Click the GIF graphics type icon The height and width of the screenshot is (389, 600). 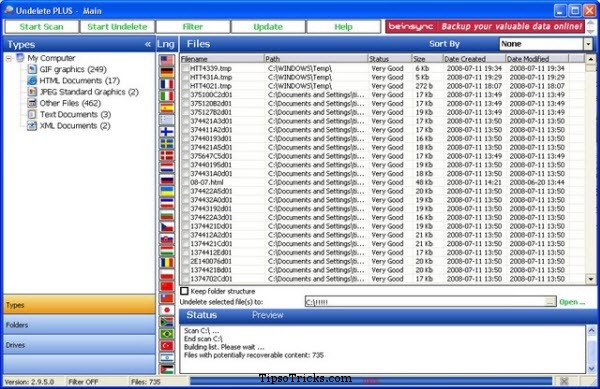coord(32,69)
